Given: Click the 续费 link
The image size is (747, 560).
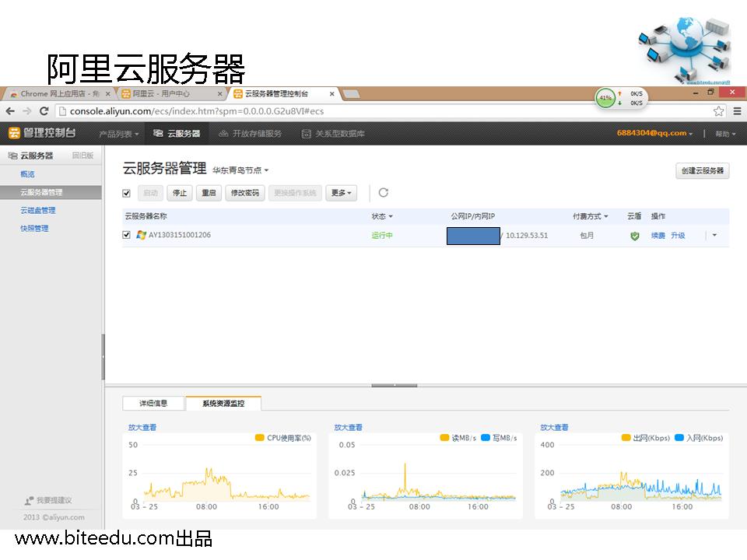Looking at the screenshot, I should 658,236.
